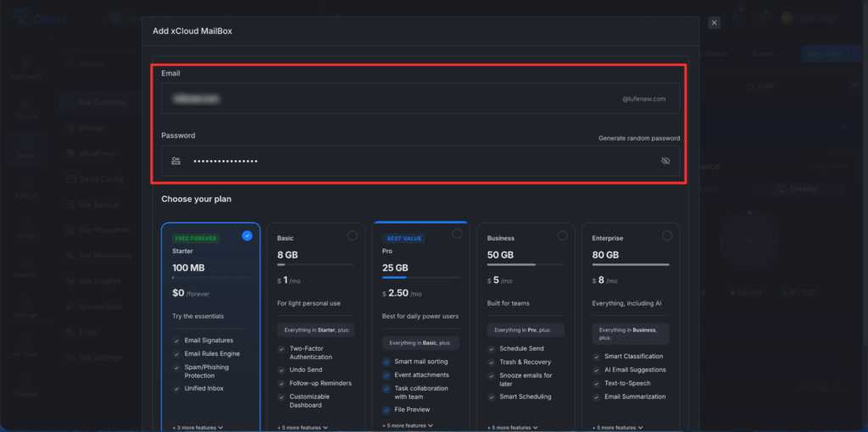Click the Magic Login button behind the dialog
The height and width of the screenshot is (432, 868).
(x=825, y=53)
